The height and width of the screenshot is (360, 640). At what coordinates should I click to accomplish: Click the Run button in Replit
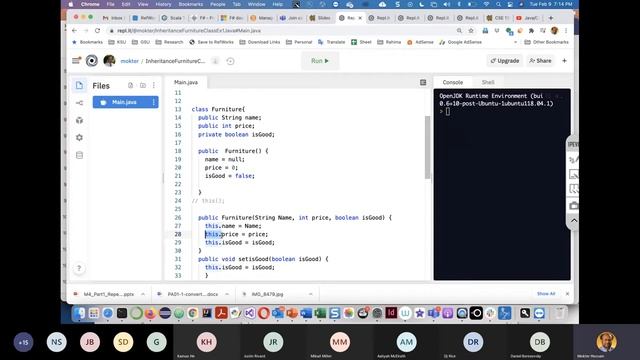tap(320, 61)
